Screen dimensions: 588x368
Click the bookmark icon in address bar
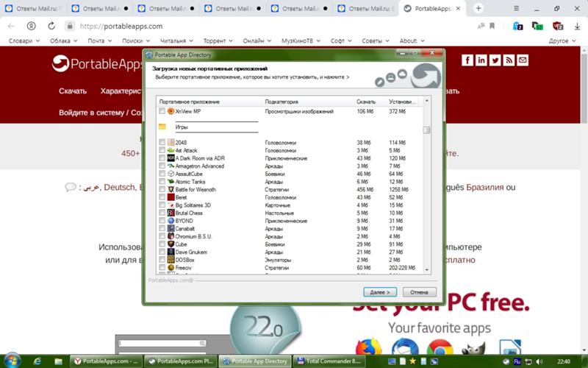[x=492, y=26]
